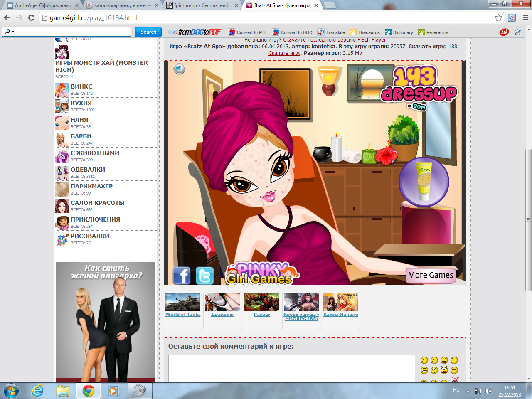The image size is (532, 399).
Task: Launch Internet Explorer from taskbar
Action: tap(37, 391)
